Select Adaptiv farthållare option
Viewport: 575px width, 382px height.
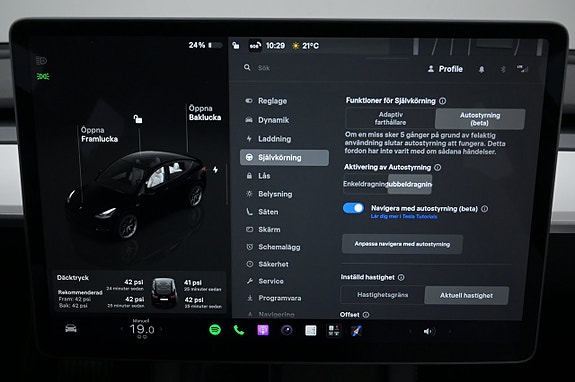(390, 118)
